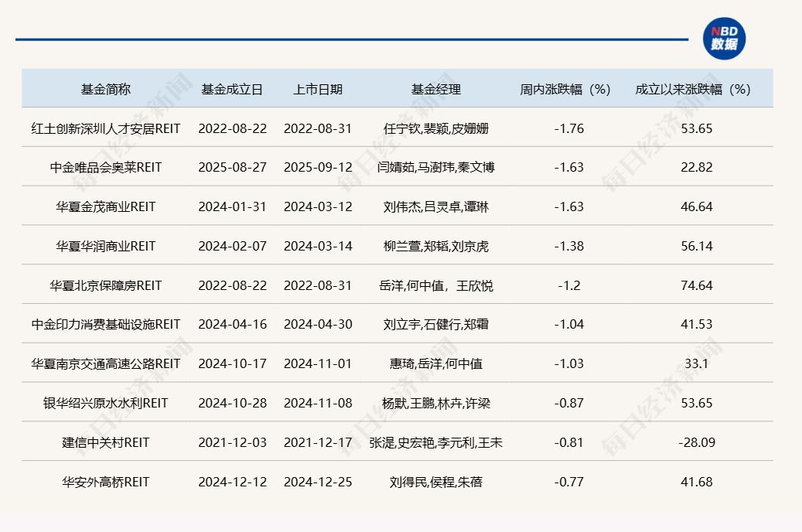This screenshot has height=532, width=802.
Task: Click the 基金简称 column header
Action: 106,89
